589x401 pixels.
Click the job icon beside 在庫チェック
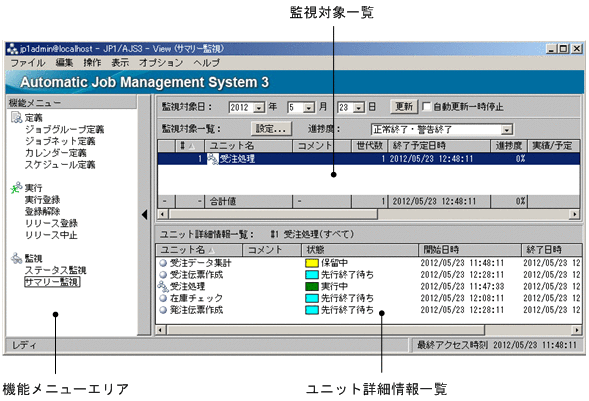(163, 298)
